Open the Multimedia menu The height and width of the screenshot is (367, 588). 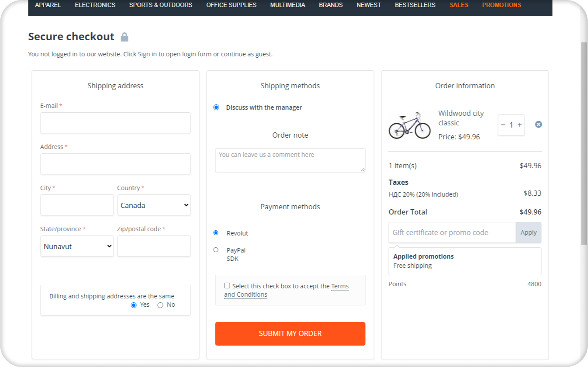[288, 5]
